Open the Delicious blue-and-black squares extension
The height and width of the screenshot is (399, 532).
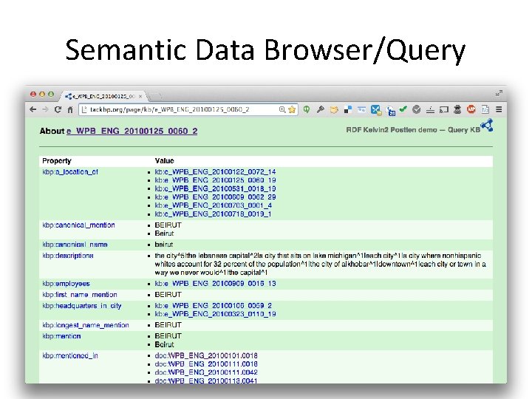[x=348, y=109]
